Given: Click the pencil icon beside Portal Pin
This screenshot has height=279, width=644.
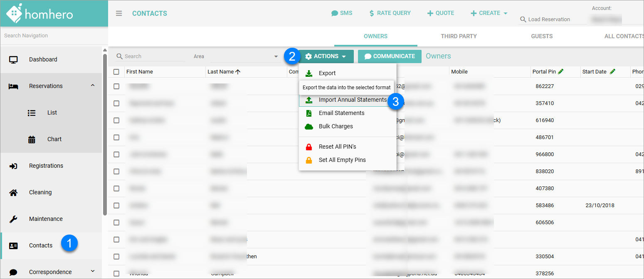Looking at the screenshot, I should (x=561, y=72).
